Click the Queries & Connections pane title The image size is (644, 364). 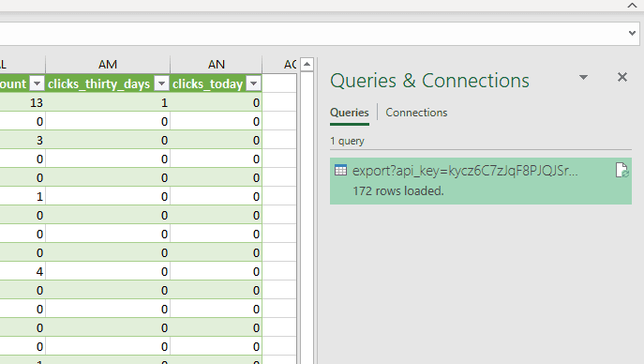click(x=429, y=80)
